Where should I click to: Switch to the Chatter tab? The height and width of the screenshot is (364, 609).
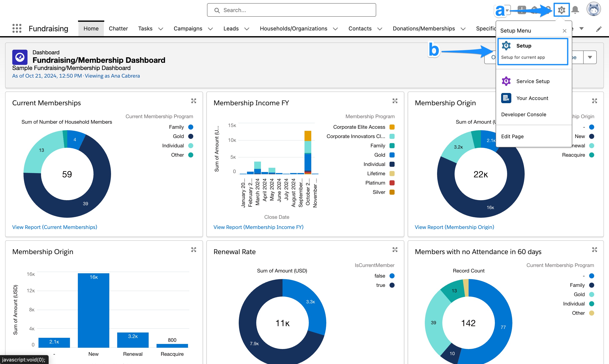[118, 28]
